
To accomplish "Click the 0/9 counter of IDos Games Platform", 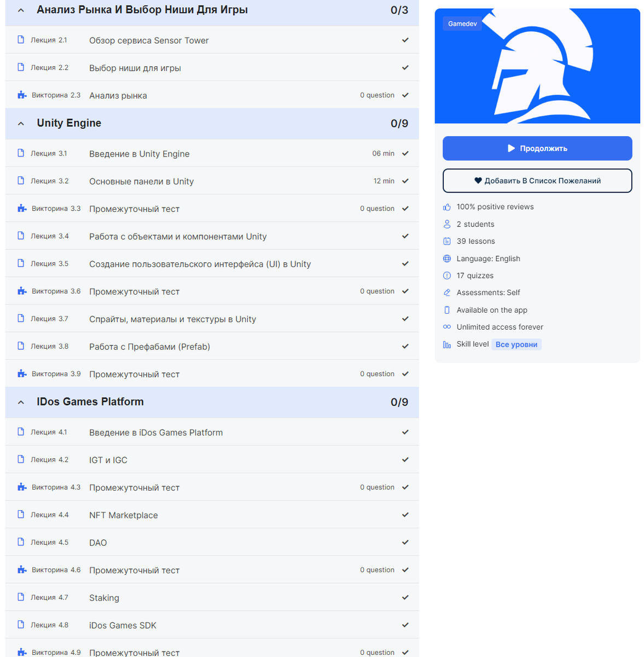I will pyautogui.click(x=399, y=402).
